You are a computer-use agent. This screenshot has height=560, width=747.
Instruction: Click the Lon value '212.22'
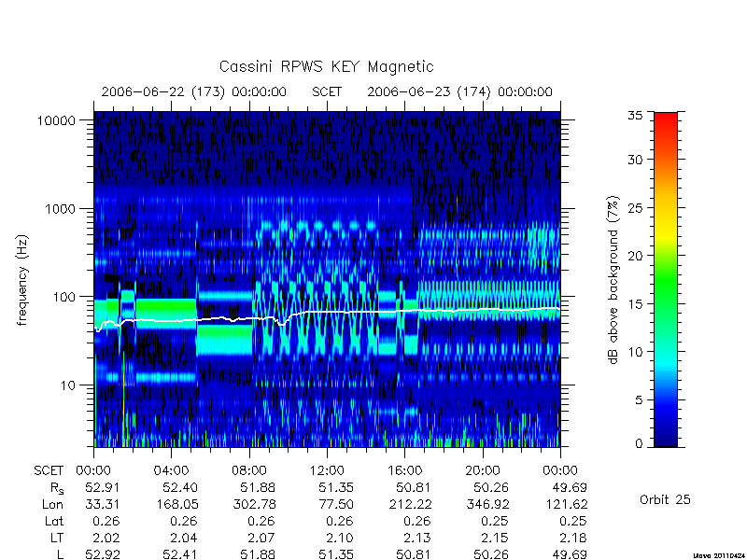coord(410,504)
